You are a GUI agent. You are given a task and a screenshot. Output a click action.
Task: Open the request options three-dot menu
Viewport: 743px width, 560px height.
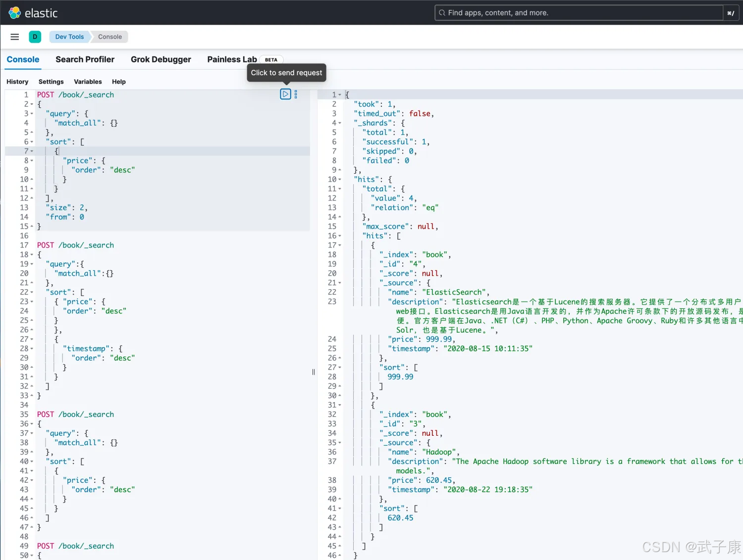[x=296, y=94]
